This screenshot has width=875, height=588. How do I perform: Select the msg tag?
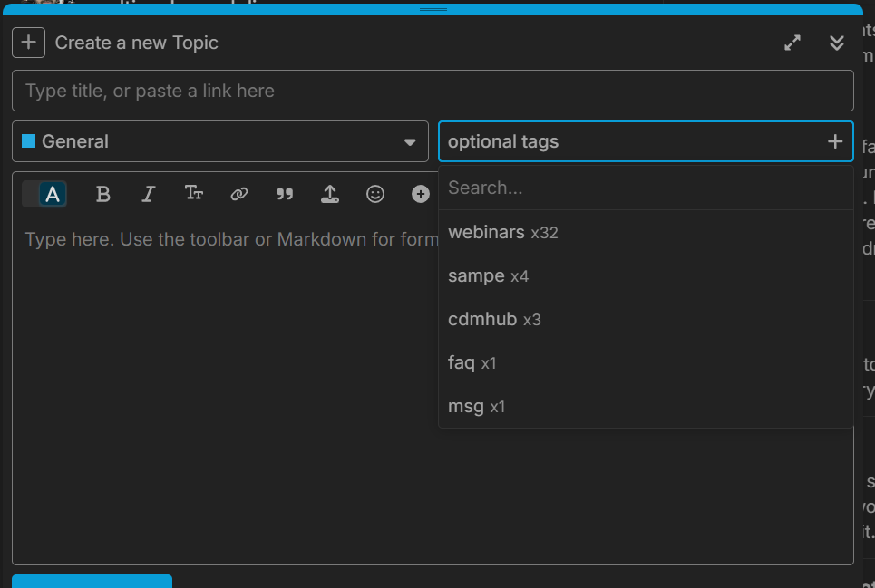click(646, 406)
